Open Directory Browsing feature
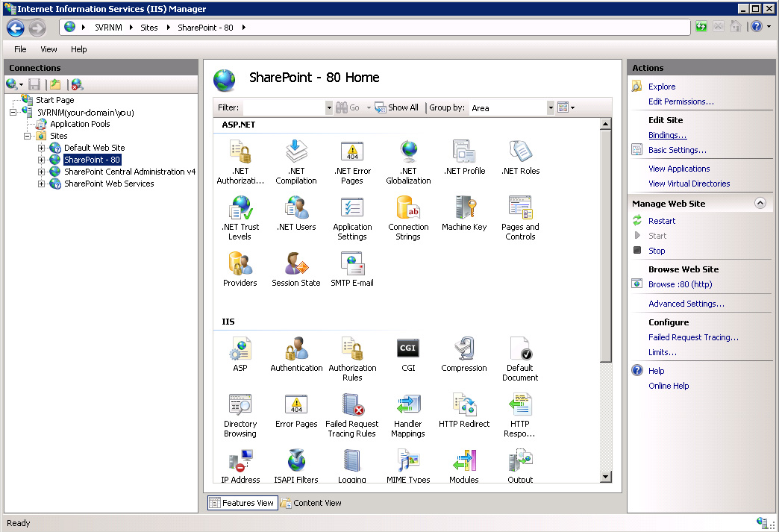 click(240, 416)
